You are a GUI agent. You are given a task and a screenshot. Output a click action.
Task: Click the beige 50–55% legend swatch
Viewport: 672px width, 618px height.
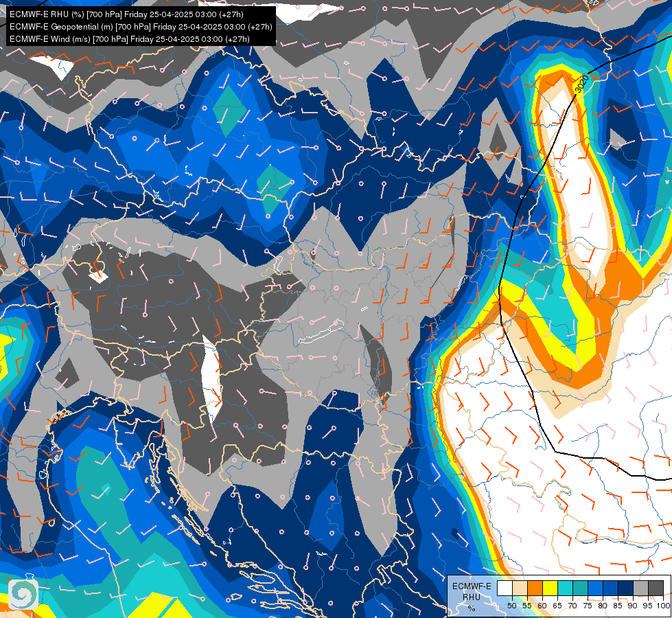pyautogui.click(x=520, y=588)
